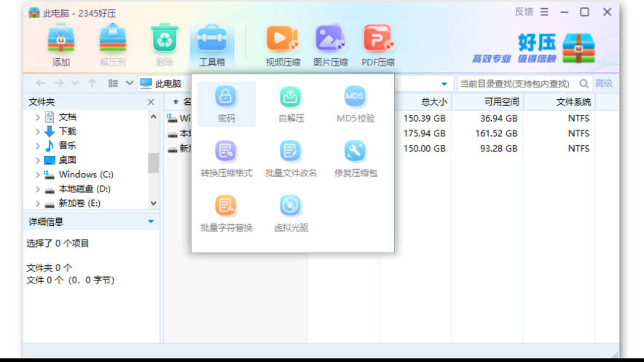Image resolution: width=644 pixels, height=362 pixels.
Task: Open the MD5校验 checksum tool
Action: coord(356,104)
